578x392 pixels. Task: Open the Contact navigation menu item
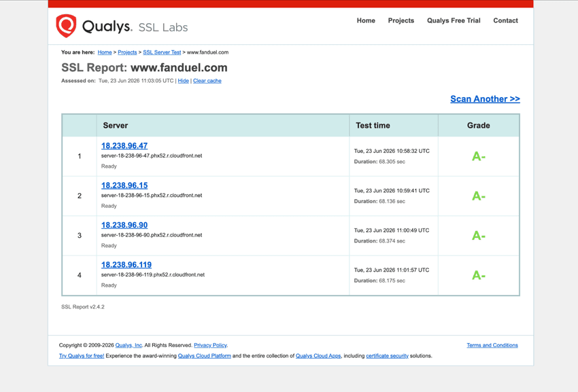505,20
